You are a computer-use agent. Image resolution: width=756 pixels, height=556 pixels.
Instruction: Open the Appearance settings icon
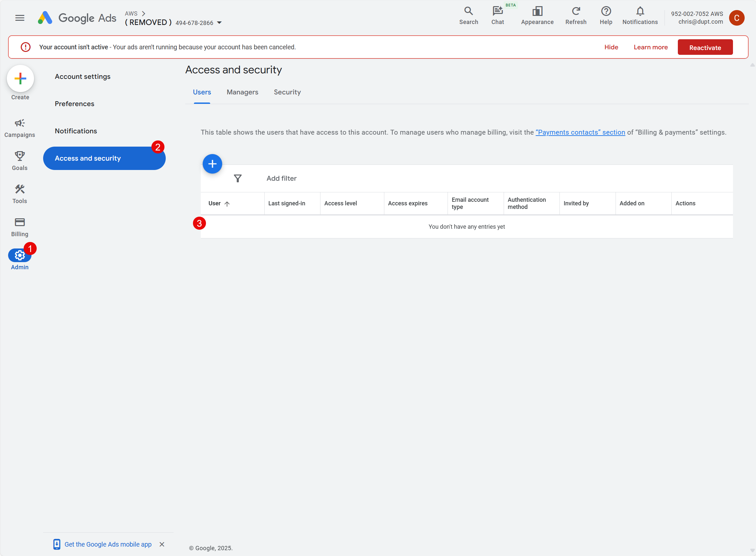coord(537,11)
